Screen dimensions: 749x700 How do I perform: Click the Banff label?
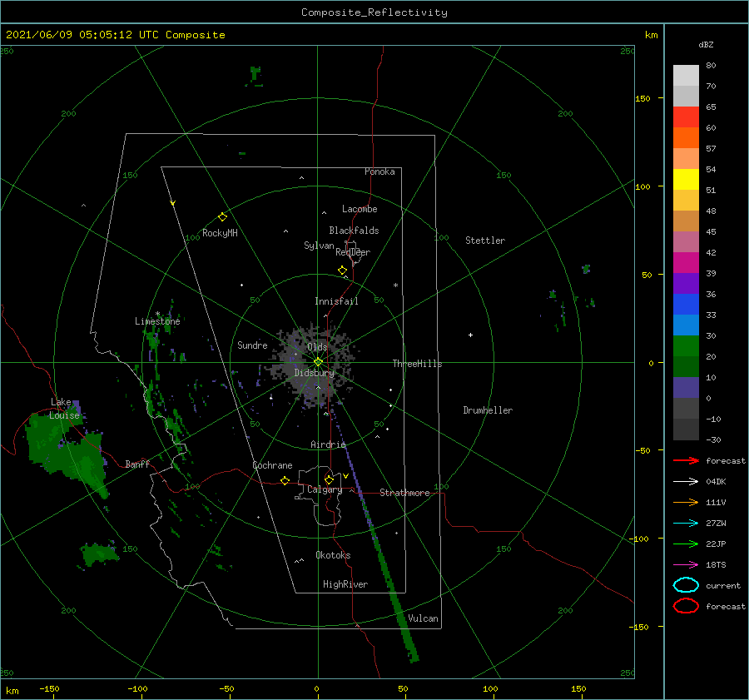tap(137, 464)
